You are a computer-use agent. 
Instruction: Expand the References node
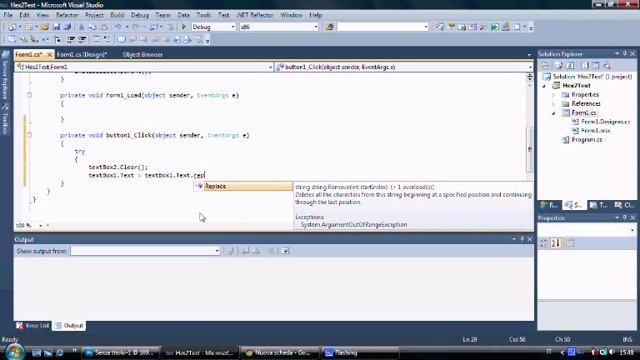(x=554, y=104)
